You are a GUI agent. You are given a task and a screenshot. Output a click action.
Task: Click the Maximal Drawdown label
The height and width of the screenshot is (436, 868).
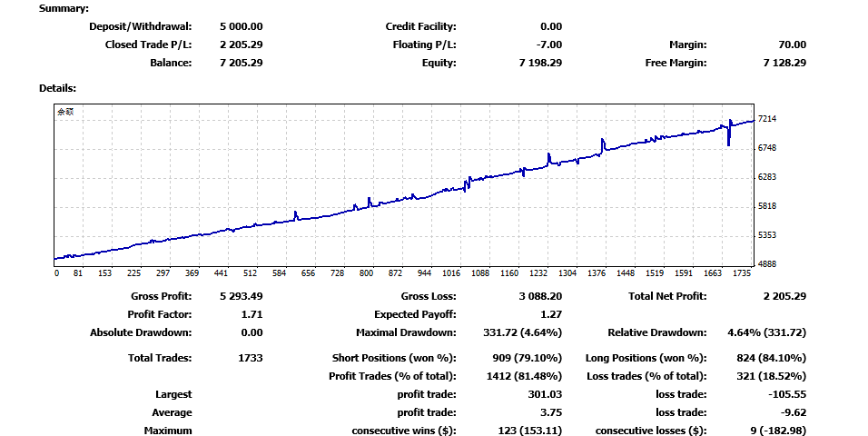point(407,333)
